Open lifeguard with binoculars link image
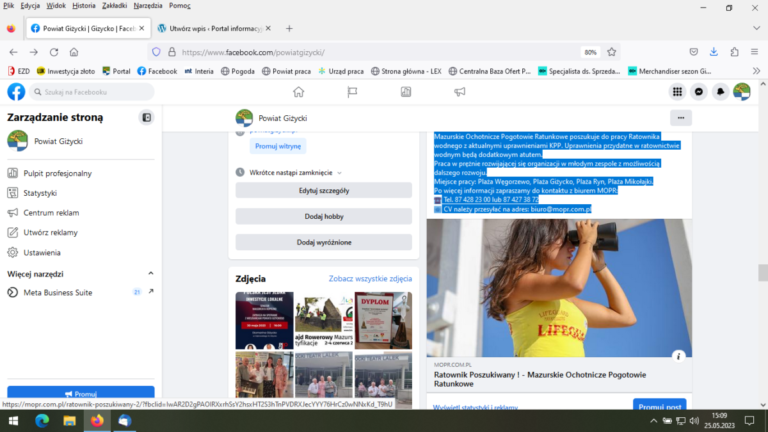Image resolution: width=768 pixels, height=432 pixels. click(559, 288)
